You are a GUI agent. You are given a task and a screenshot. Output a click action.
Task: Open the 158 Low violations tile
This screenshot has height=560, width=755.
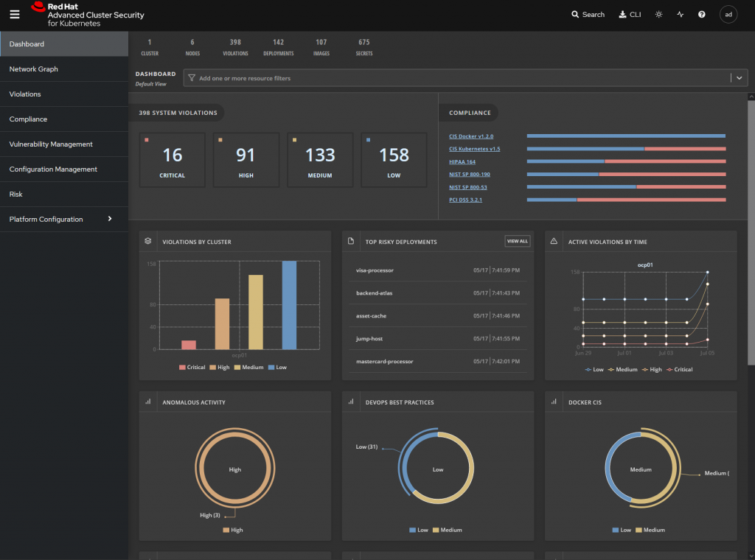coord(394,160)
